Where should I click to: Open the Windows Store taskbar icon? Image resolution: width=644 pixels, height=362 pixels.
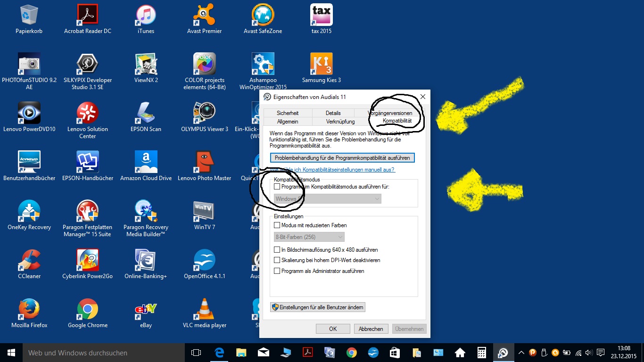(395, 353)
